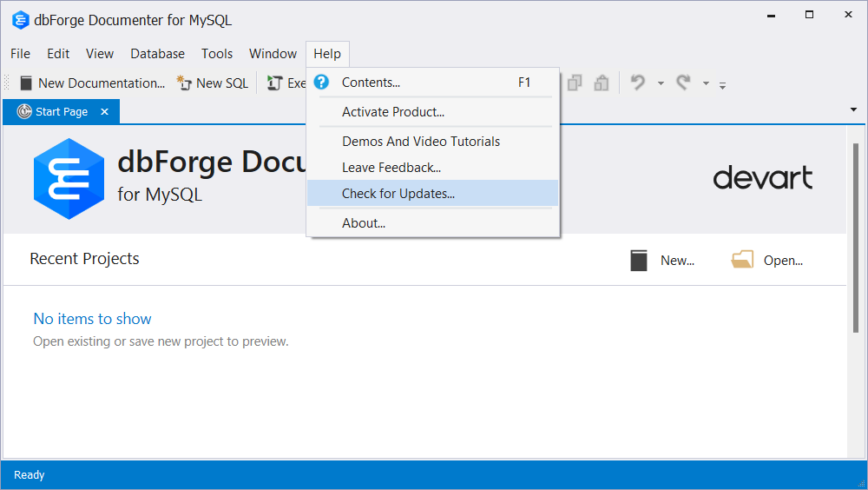Open the document tabs list dropdown

pos(853,109)
